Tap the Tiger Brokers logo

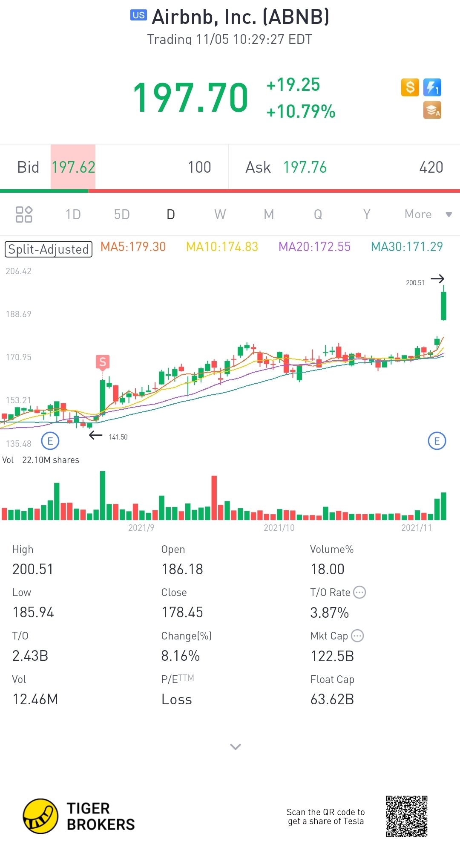(79, 816)
